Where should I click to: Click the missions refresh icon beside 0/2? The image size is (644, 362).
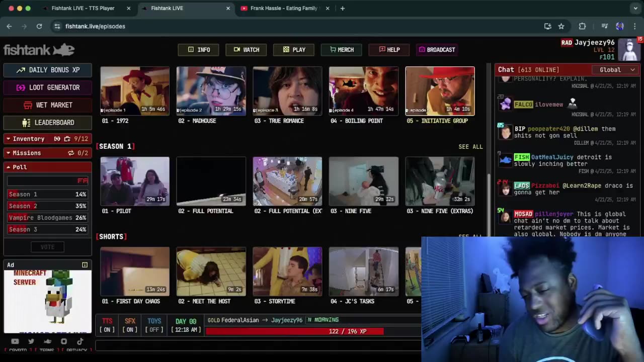pos(71,153)
